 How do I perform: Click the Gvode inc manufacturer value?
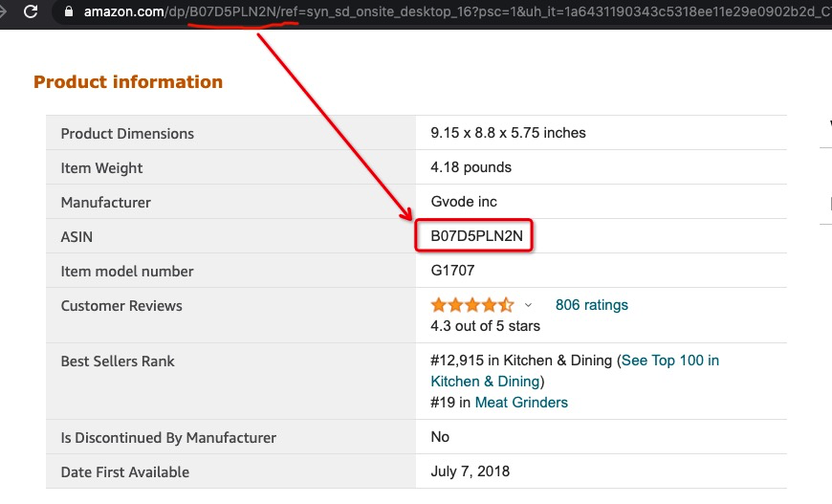point(464,202)
